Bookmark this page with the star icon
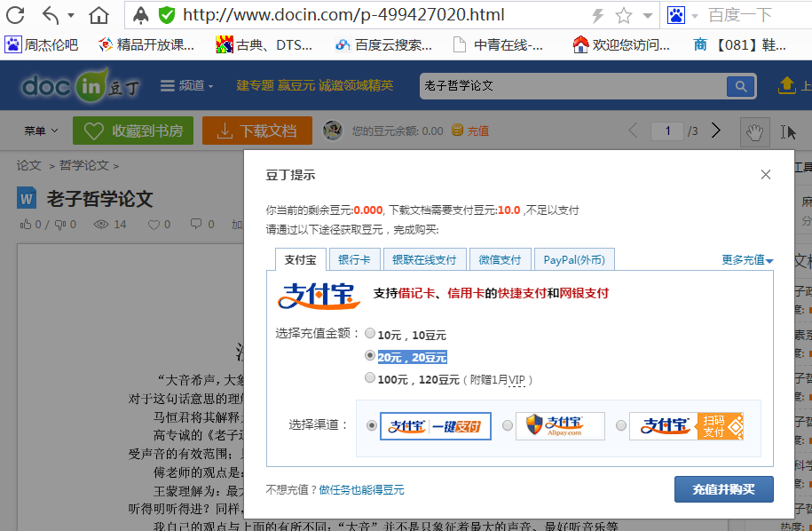 (624, 16)
